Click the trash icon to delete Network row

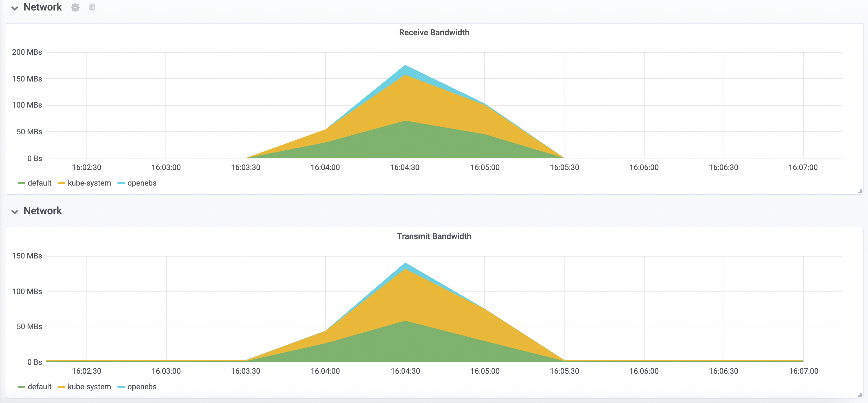pyautogui.click(x=92, y=7)
